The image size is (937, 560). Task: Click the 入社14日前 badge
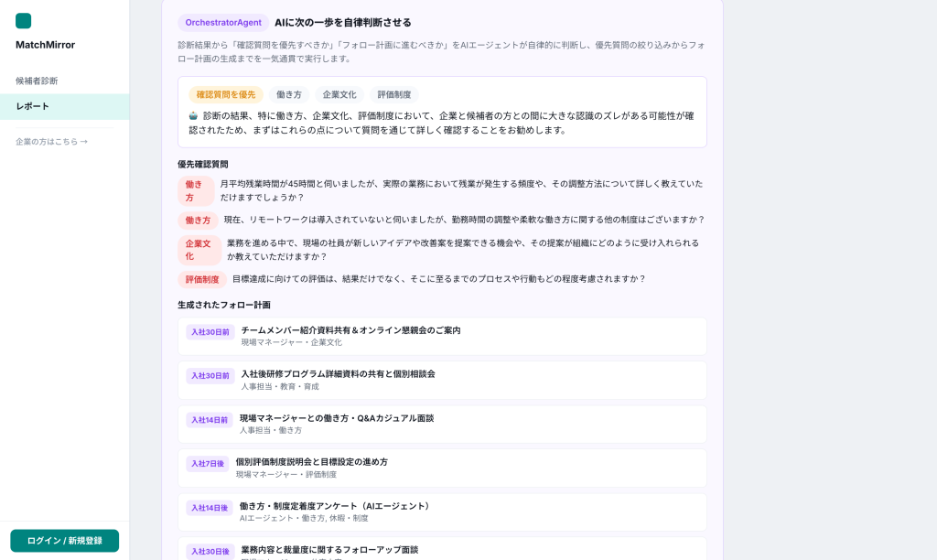pyautogui.click(x=210, y=420)
